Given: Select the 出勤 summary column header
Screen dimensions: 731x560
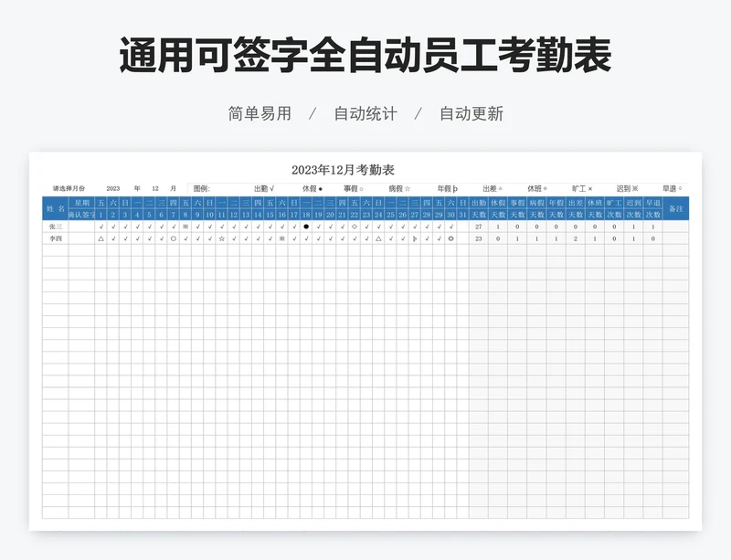Looking at the screenshot, I should coord(478,209).
